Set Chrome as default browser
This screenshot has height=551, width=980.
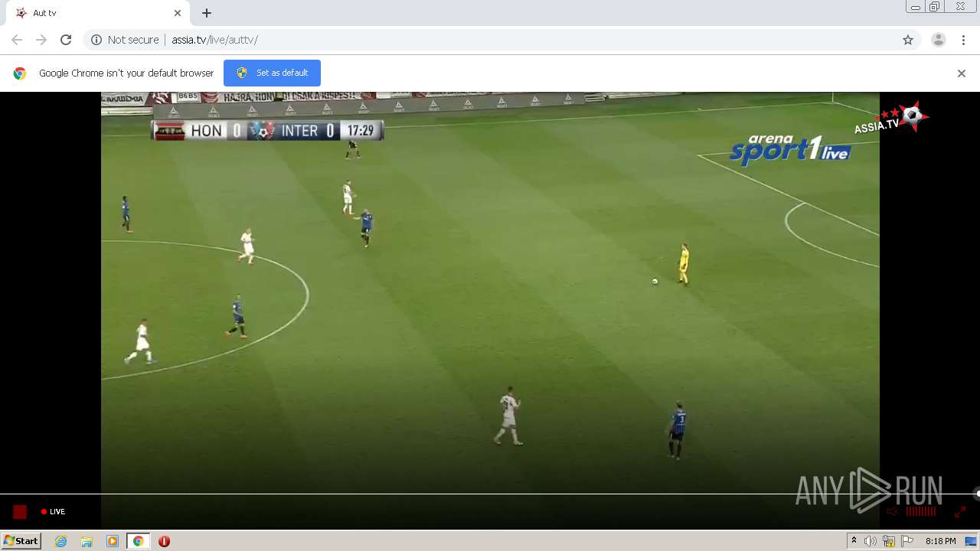[x=272, y=73]
